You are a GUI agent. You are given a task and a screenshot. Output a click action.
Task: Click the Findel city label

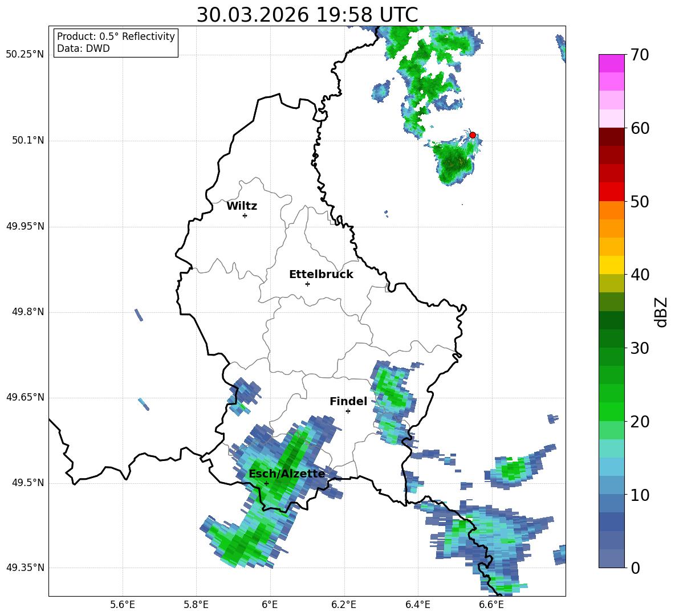pos(348,401)
